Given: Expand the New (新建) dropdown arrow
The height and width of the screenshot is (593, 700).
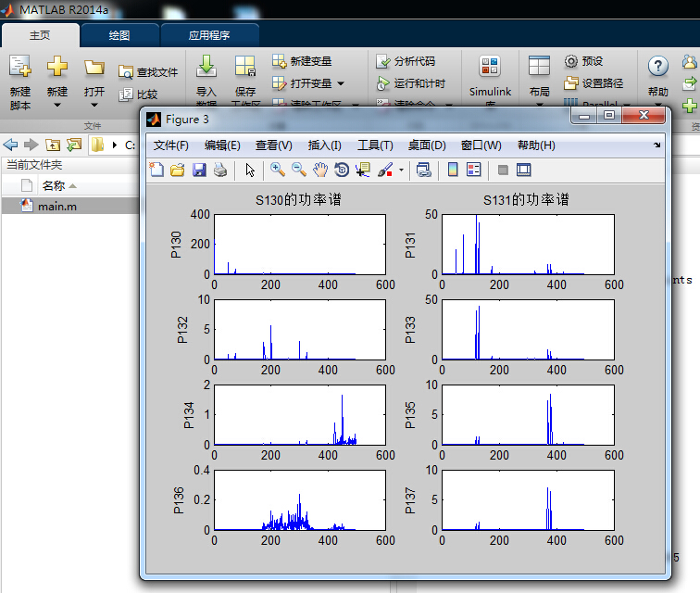Looking at the screenshot, I should tap(57, 105).
